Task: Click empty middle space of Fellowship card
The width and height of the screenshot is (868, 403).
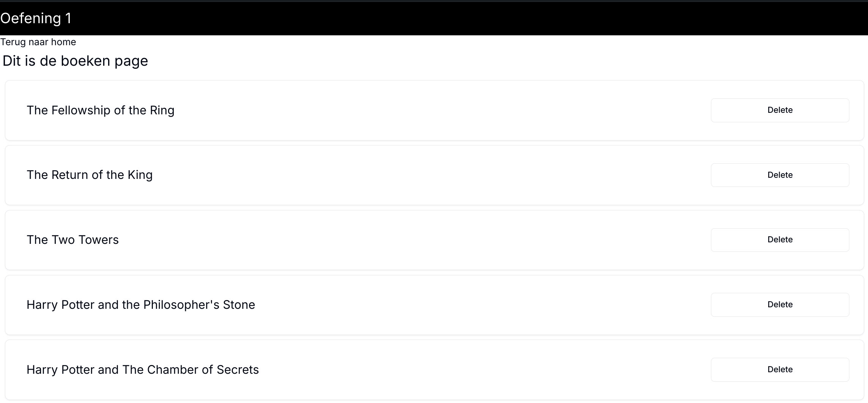Action: [436, 110]
